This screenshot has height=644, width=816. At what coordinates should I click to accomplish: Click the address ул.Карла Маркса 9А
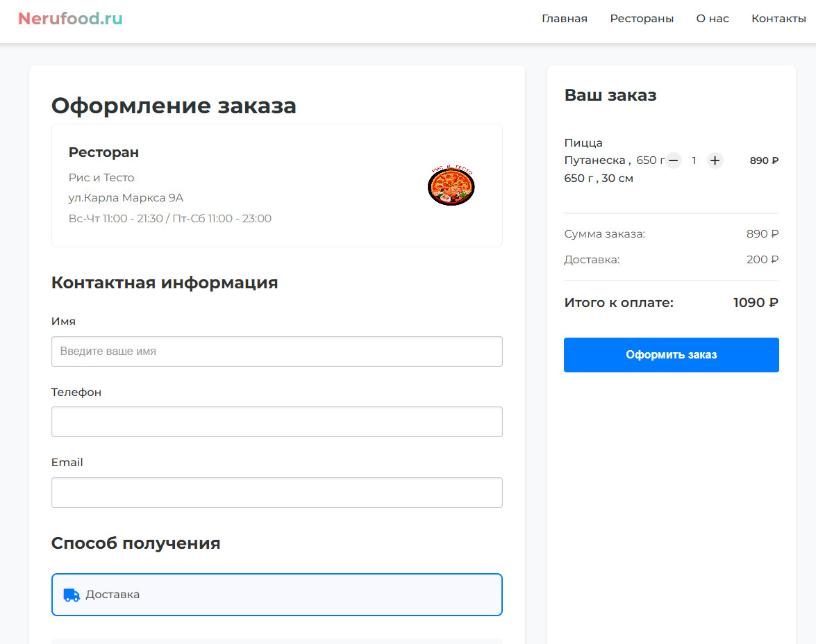[126, 198]
